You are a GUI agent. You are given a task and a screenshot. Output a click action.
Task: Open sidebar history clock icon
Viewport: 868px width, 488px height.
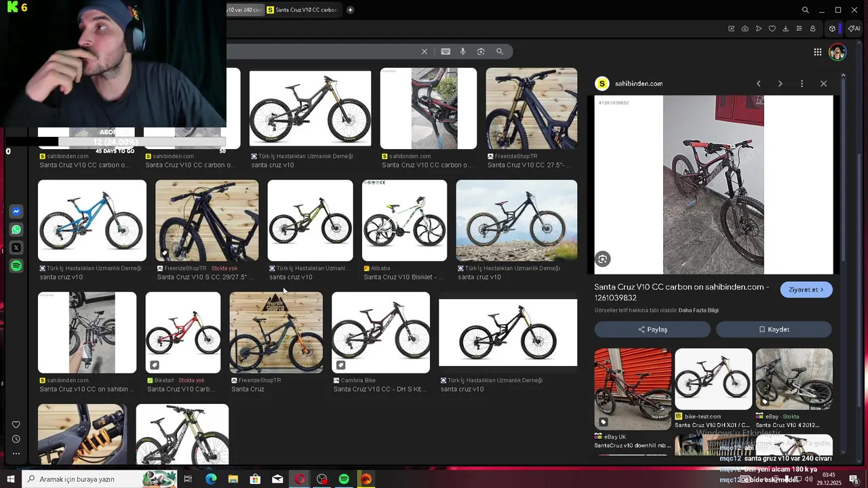(x=16, y=439)
